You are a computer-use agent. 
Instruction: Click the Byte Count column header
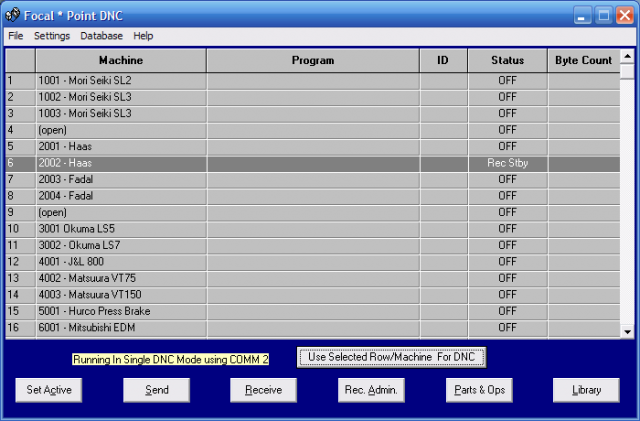[x=584, y=60]
